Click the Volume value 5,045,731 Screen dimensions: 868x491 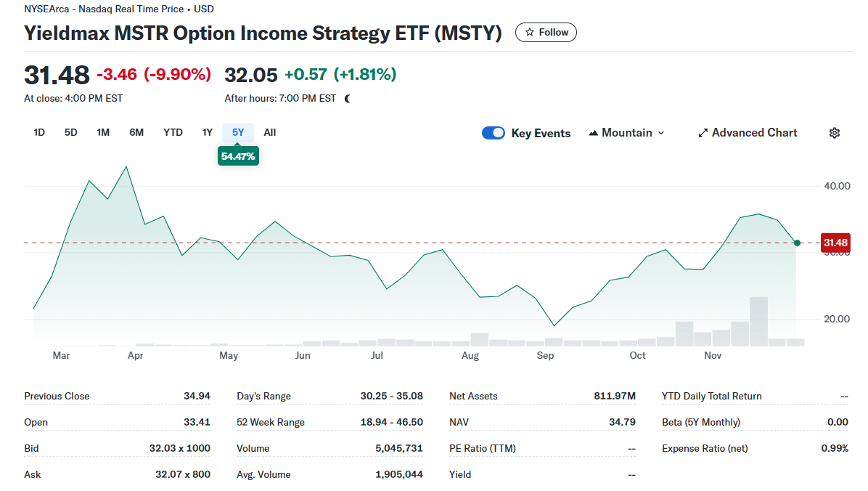(399, 448)
